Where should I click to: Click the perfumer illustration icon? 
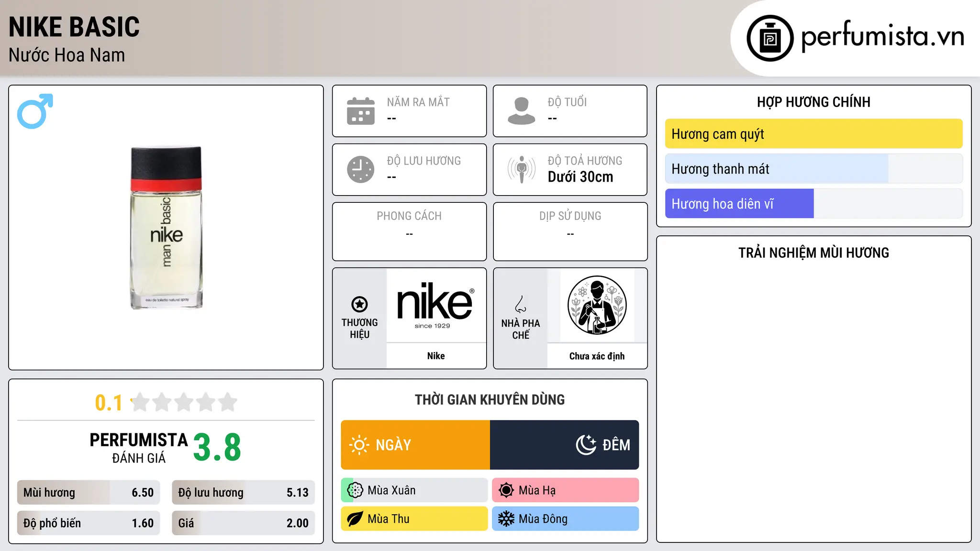coord(597,305)
